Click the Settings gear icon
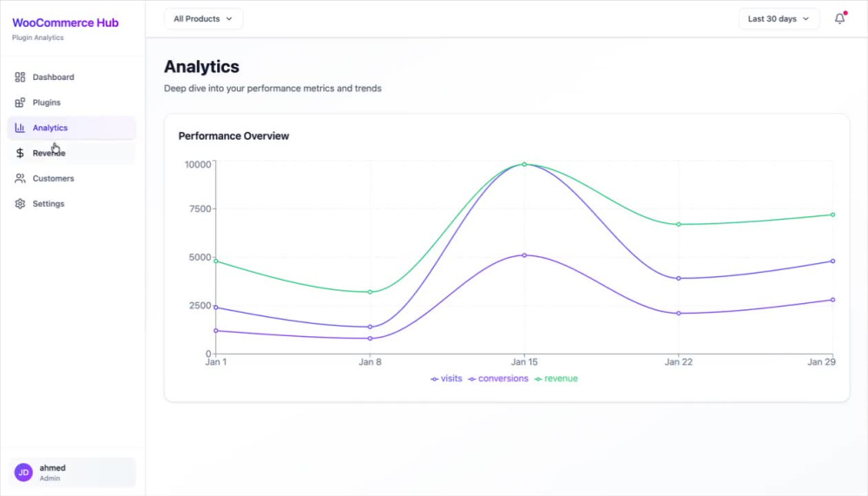This screenshot has width=868, height=496. [x=20, y=204]
